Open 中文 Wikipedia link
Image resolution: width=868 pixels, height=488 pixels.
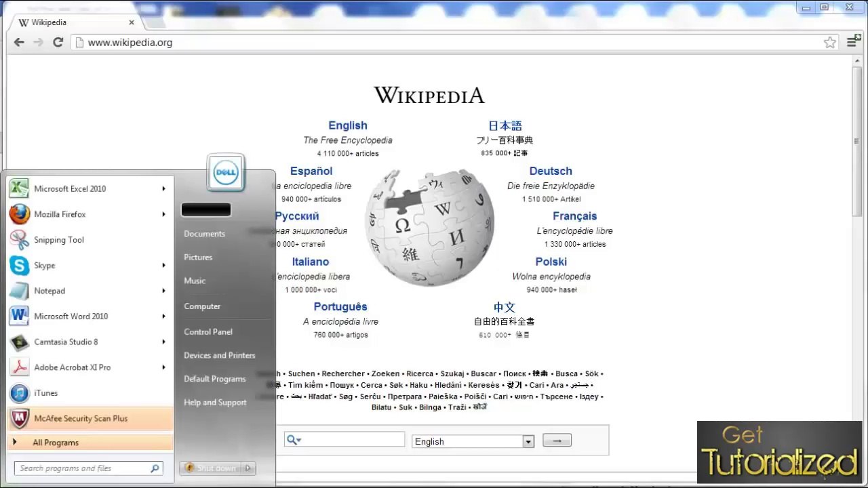click(x=505, y=307)
